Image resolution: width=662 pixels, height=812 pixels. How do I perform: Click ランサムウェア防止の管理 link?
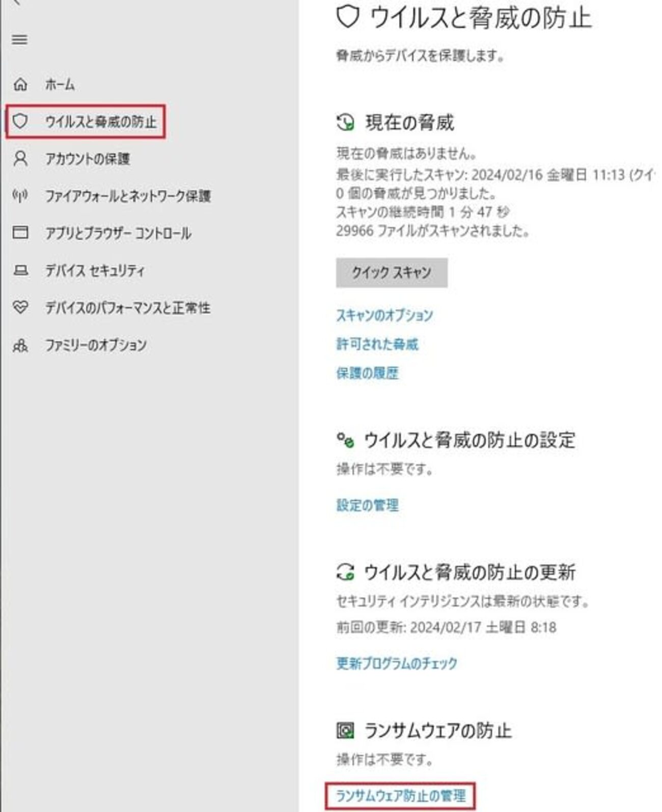(401, 796)
